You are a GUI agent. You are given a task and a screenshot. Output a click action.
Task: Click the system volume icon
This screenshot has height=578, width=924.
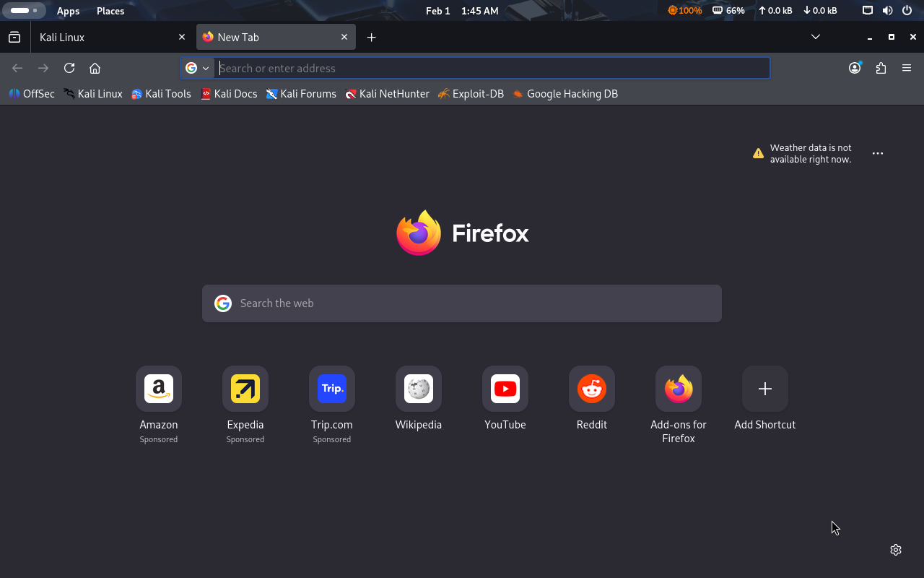pos(887,11)
